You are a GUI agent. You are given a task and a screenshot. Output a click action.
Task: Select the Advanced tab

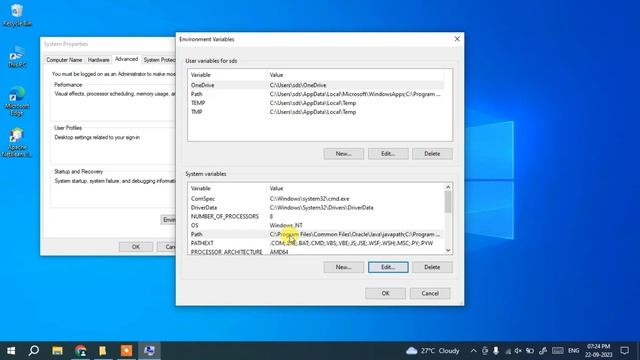(x=127, y=59)
